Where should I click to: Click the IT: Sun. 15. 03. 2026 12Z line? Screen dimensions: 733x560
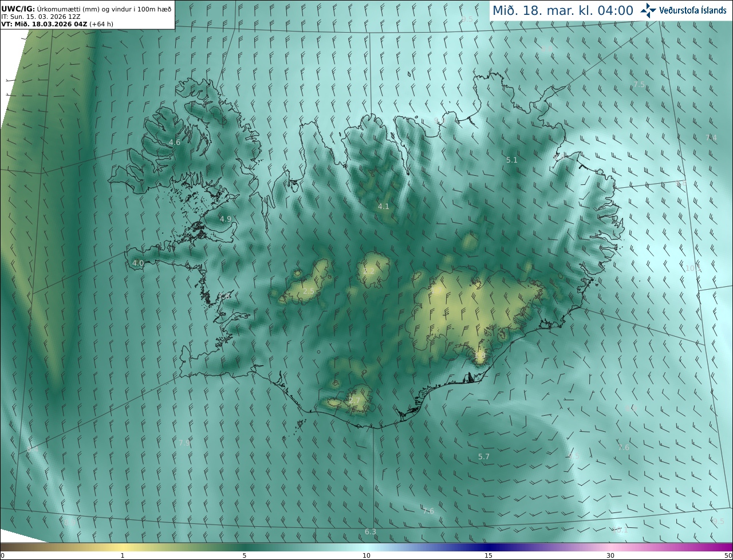(x=41, y=17)
